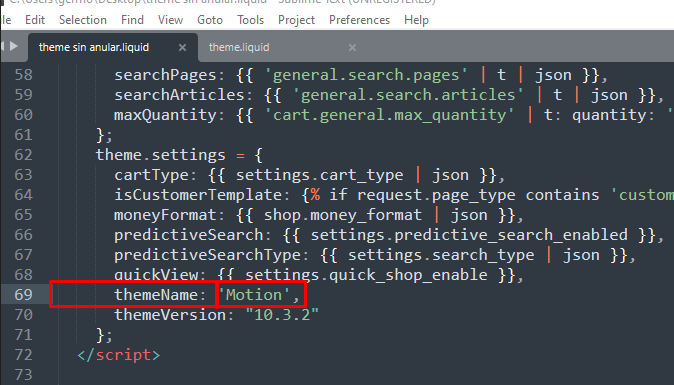The height and width of the screenshot is (385, 674).
Task: Click settings.predictive_search_enabled text
Action: click(x=469, y=235)
